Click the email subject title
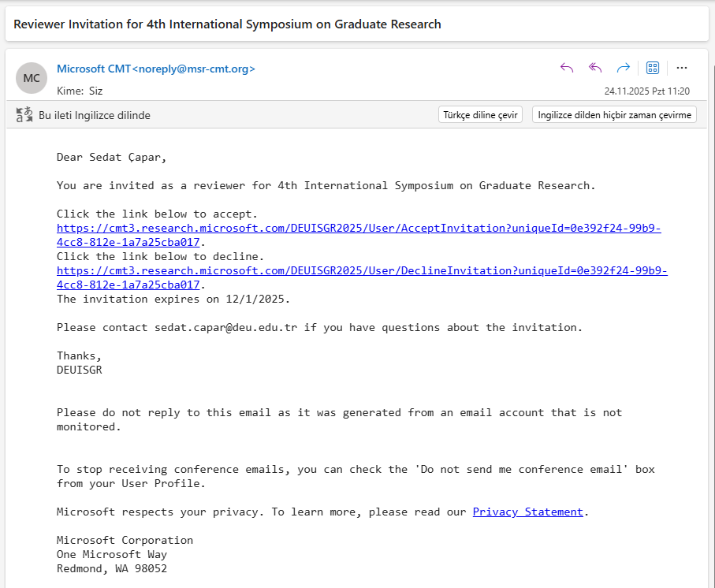 pos(227,24)
